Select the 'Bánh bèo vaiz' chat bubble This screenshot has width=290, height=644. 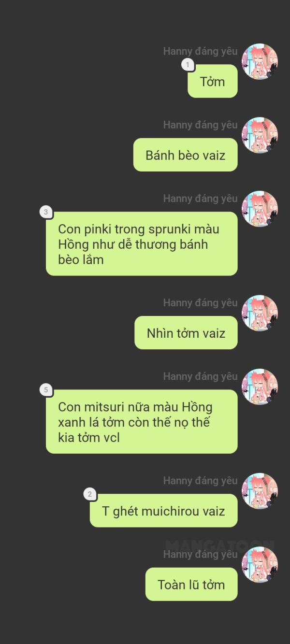186,155
